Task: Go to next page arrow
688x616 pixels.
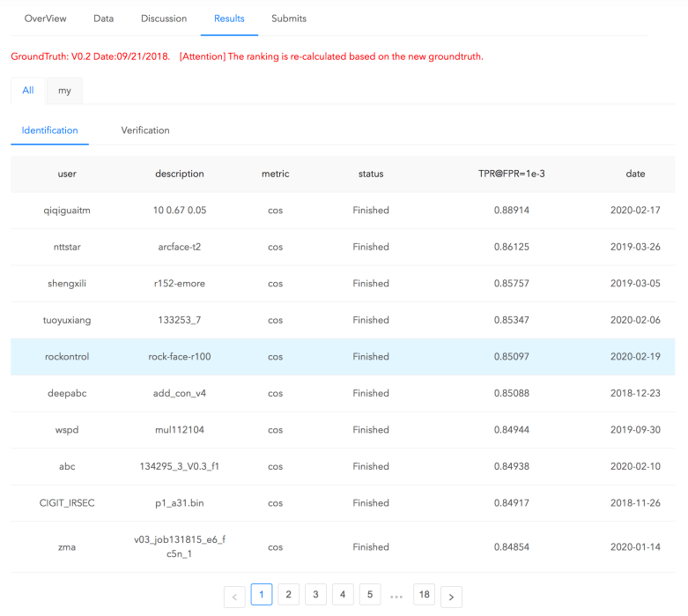Action: click(x=451, y=597)
